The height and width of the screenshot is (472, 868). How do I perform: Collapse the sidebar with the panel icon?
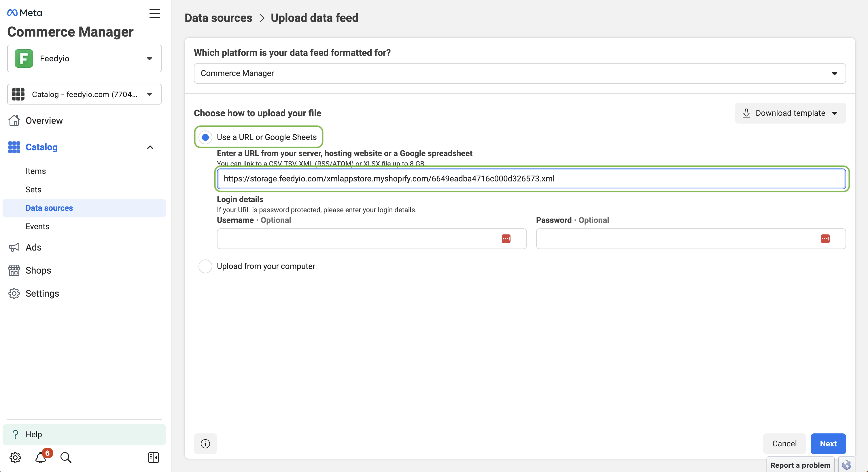click(153, 458)
